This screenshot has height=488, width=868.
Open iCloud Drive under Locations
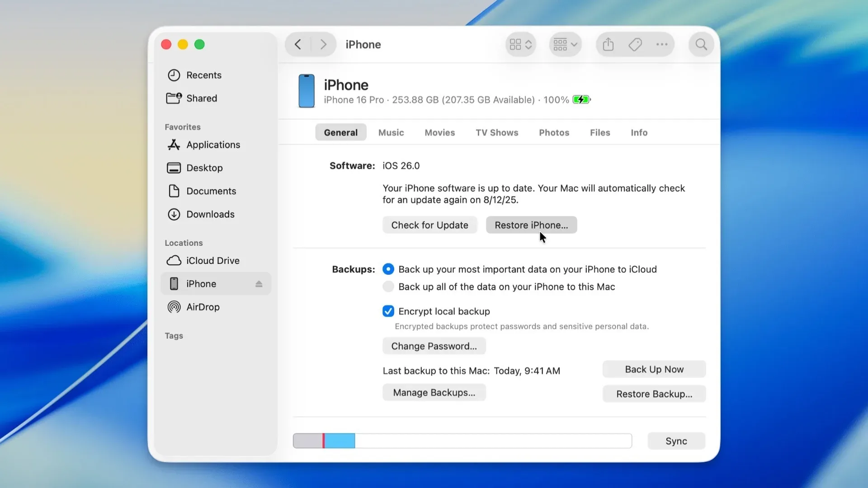click(x=216, y=261)
